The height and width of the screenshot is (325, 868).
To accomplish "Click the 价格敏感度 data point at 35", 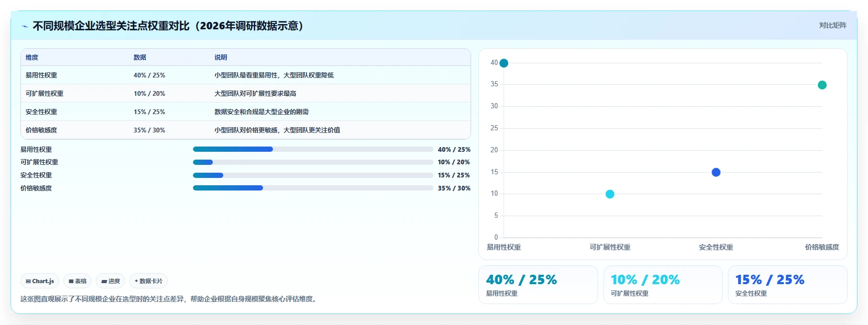I will (x=822, y=85).
